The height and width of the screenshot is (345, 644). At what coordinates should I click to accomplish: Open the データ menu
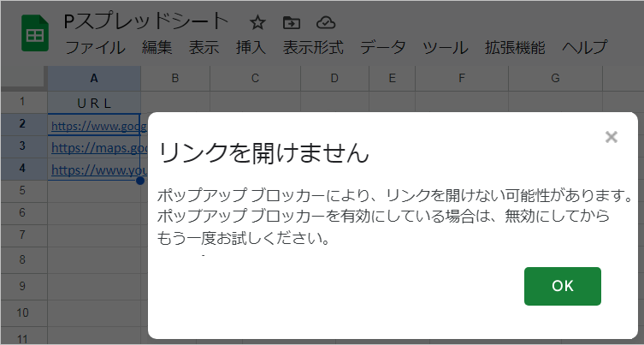pos(383,47)
